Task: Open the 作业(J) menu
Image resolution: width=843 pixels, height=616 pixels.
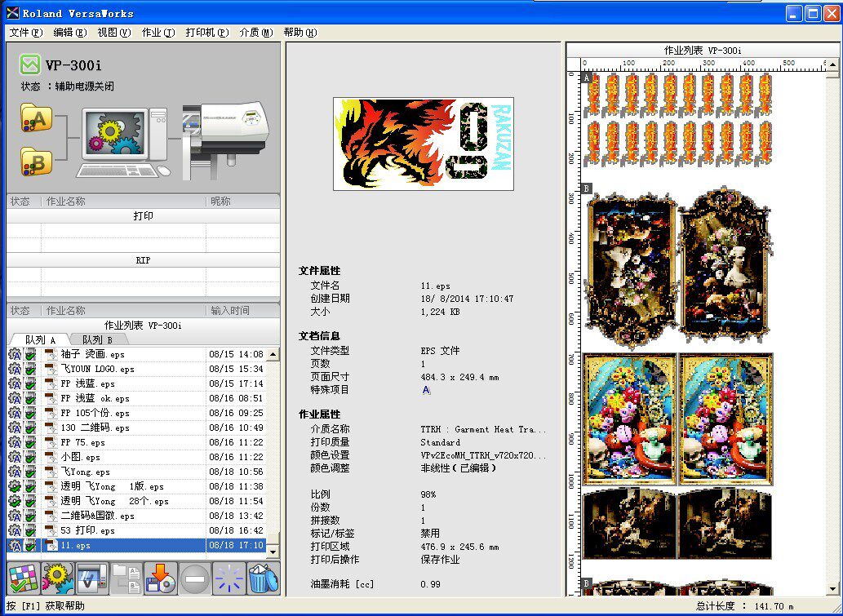Action: [x=158, y=33]
